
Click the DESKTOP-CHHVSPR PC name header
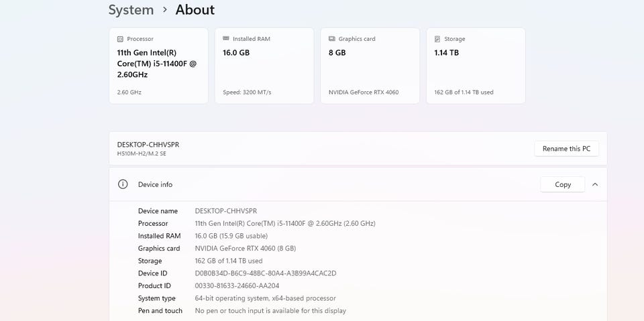point(148,145)
